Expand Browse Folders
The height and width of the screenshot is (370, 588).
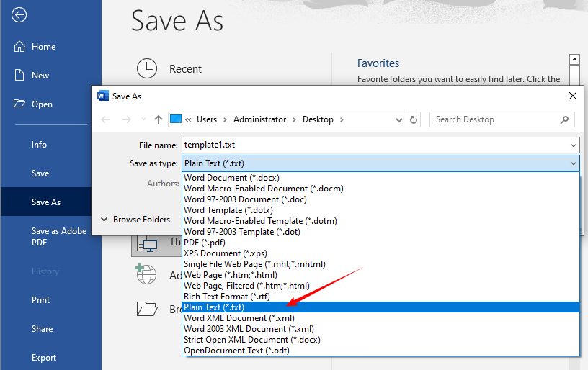point(135,220)
